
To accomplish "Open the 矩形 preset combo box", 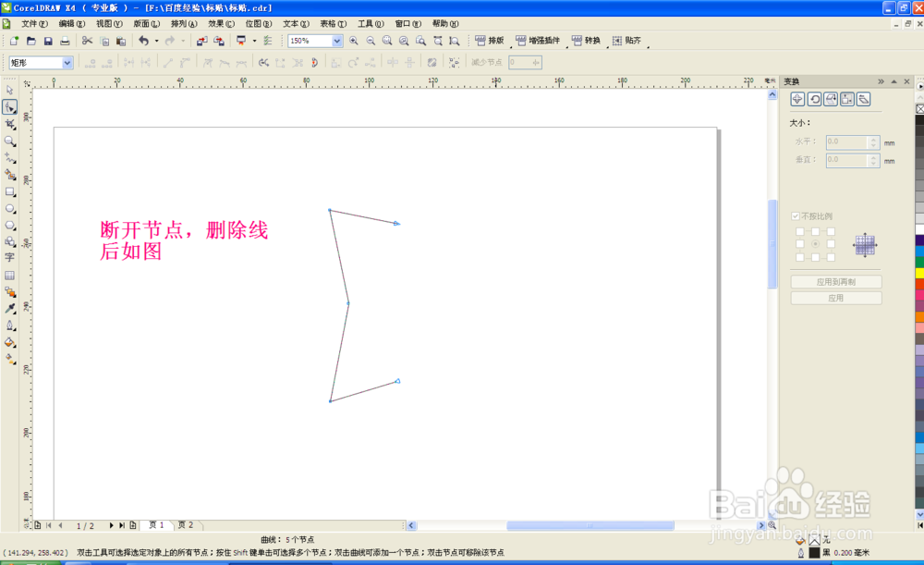I will point(67,61).
